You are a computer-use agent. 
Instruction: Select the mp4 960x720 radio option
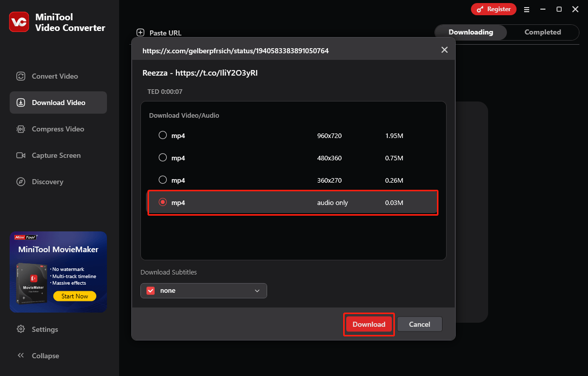click(162, 135)
